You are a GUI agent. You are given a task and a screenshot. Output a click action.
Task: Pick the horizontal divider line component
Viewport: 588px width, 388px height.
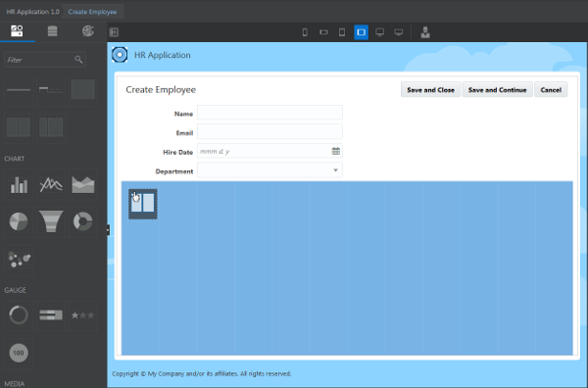tap(19, 90)
